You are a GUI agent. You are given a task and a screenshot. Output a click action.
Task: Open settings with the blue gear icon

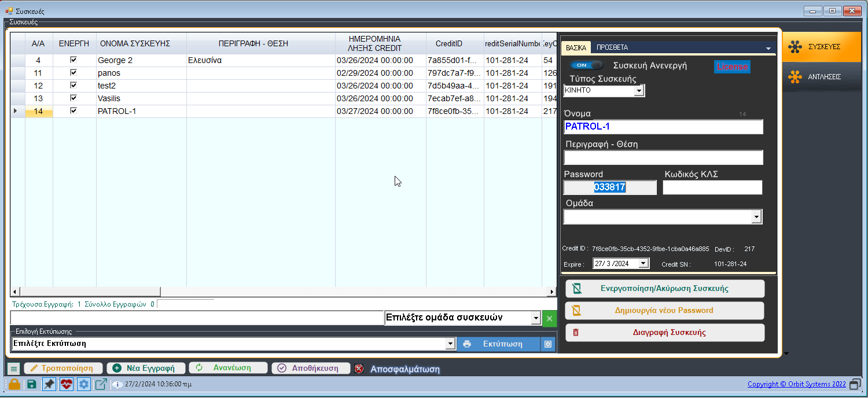coord(84,384)
